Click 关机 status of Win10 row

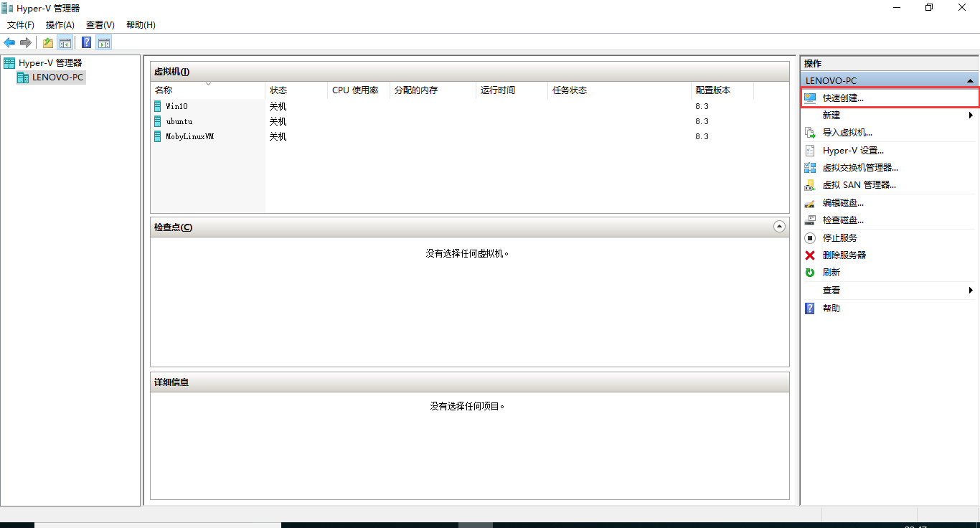click(x=278, y=106)
